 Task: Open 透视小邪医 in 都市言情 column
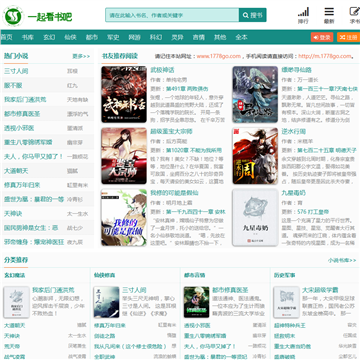coord(197,325)
